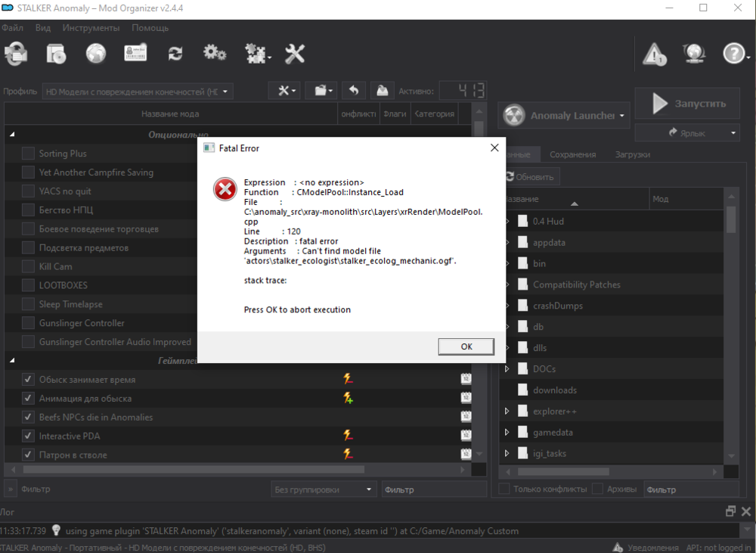756x553 pixels.
Task: Open the Nexus globe icon in toolbar
Action: tap(96, 54)
